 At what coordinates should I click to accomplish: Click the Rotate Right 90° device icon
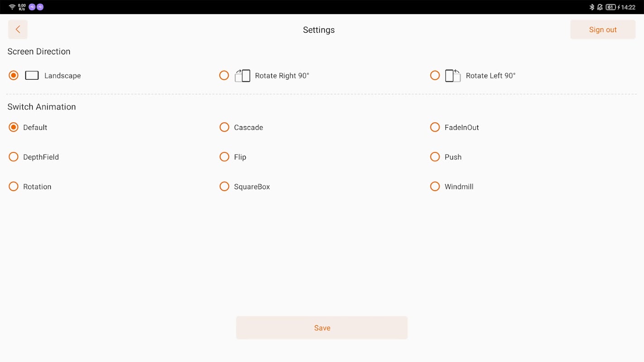[x=243, y=76]
